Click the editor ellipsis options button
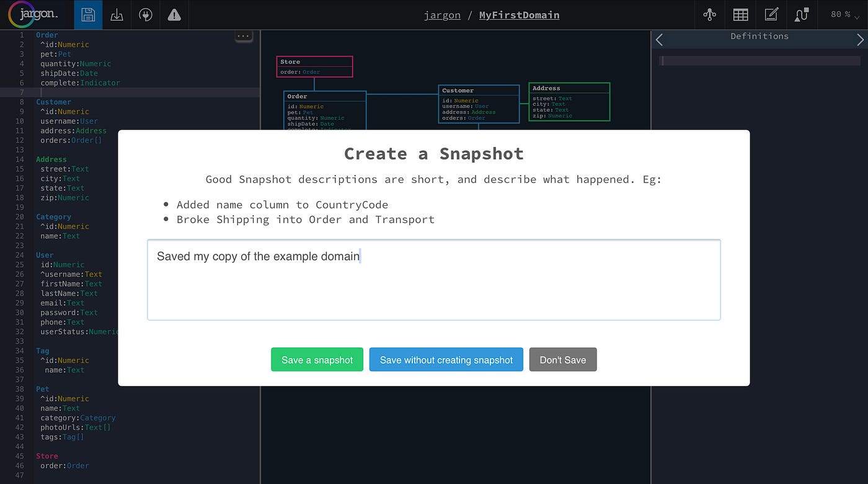 tap(243, 36)
